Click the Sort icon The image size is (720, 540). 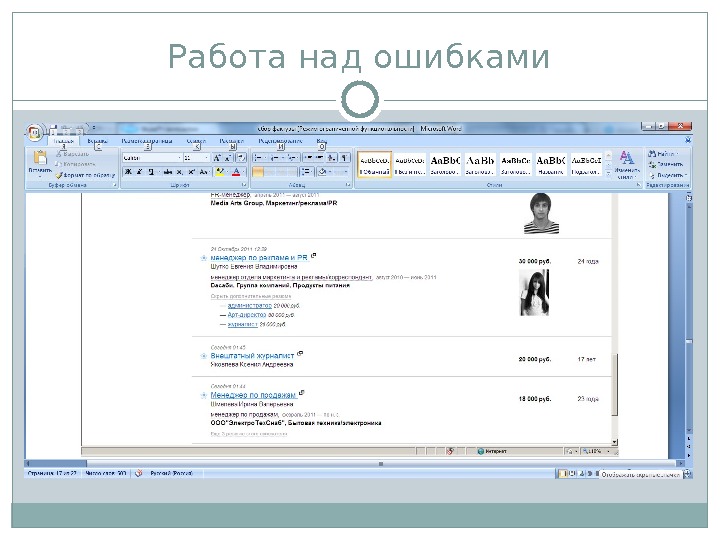click(332, 158)
